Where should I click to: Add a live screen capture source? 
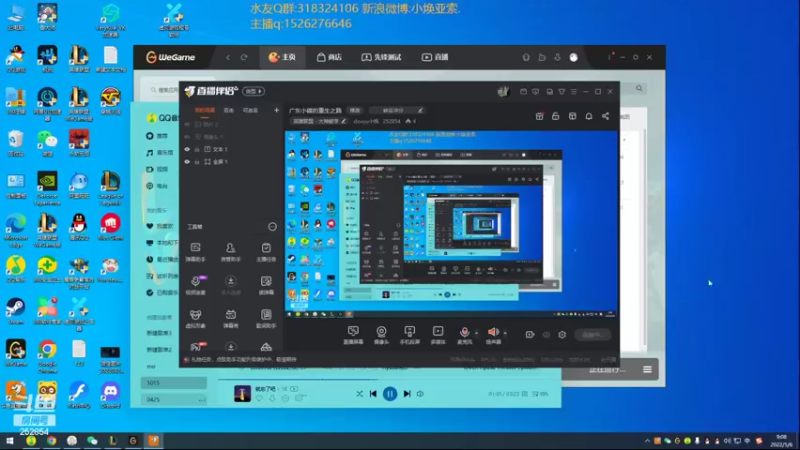click(x=353, y=335)
